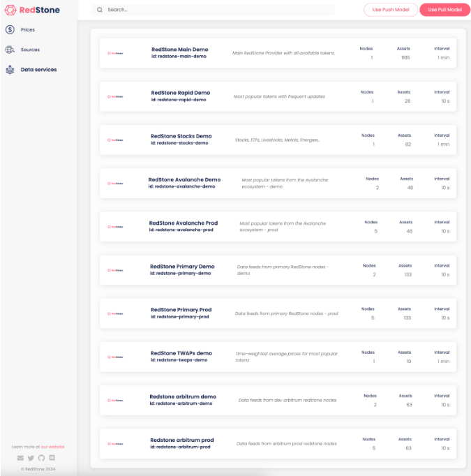The width and height of the screenshot is (471, 476).
Task: Go to Prices in the sidebar
Action: [28, 30]
